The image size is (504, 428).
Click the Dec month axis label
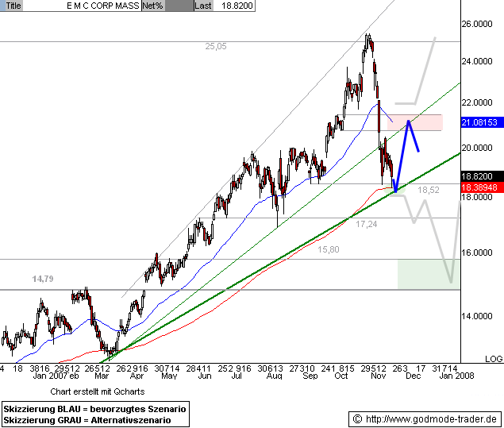413,376
